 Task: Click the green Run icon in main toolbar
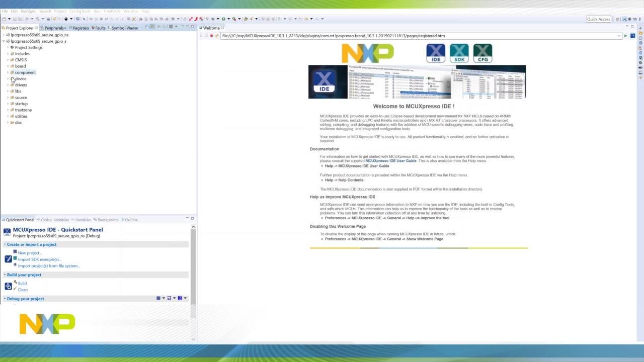coord(223,19)
